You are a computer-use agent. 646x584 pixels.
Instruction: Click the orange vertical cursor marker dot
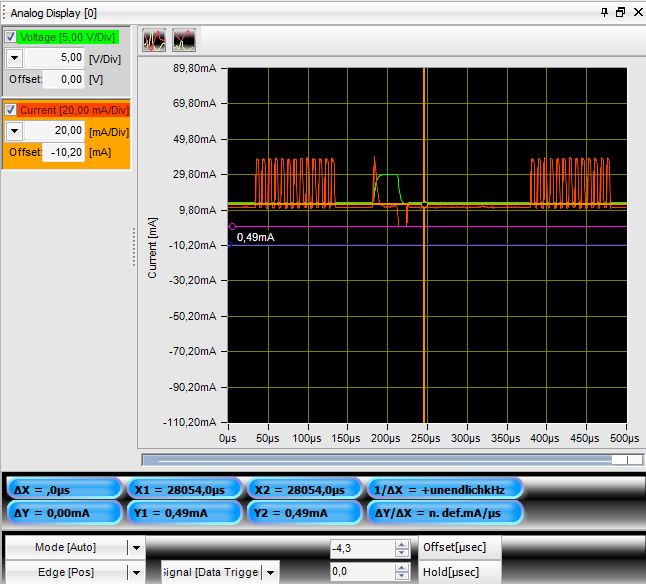[424, 204]
